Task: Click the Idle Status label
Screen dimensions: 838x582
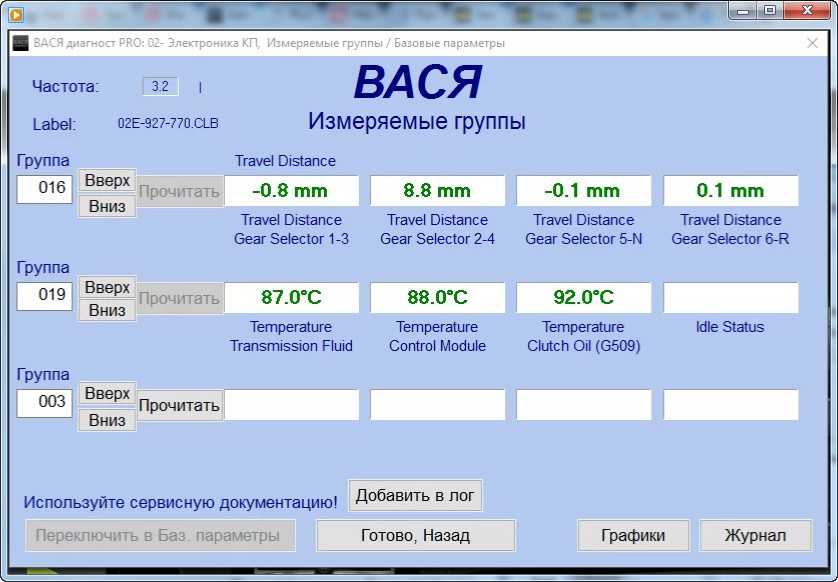Action: tap(730, 327)
